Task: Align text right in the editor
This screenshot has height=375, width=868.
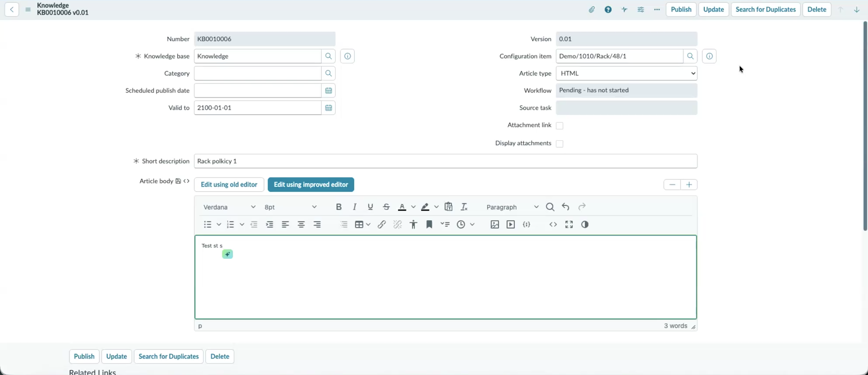Action: coord(317,224)
